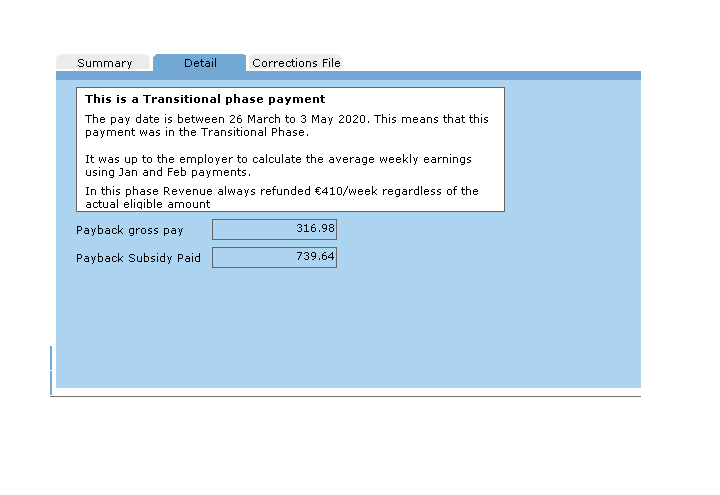Open the Corrections File tab
This screenshot has width=720, height=495.
(x=295, y=63)
